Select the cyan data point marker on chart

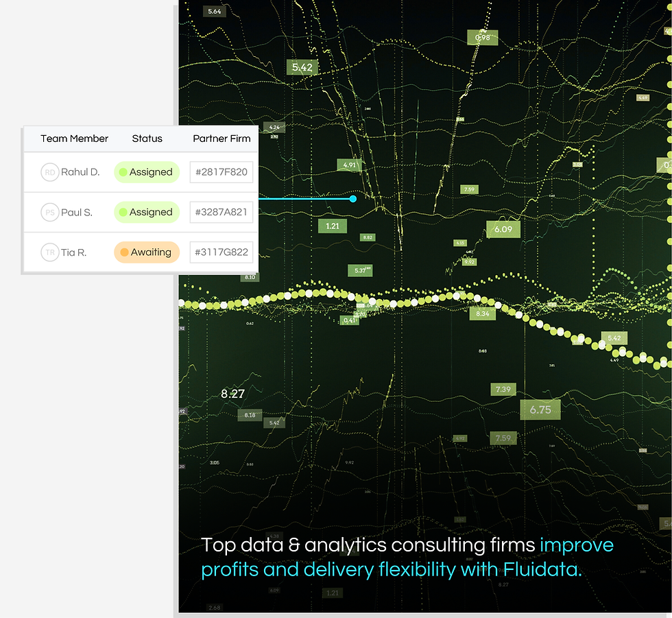point(353,198)
